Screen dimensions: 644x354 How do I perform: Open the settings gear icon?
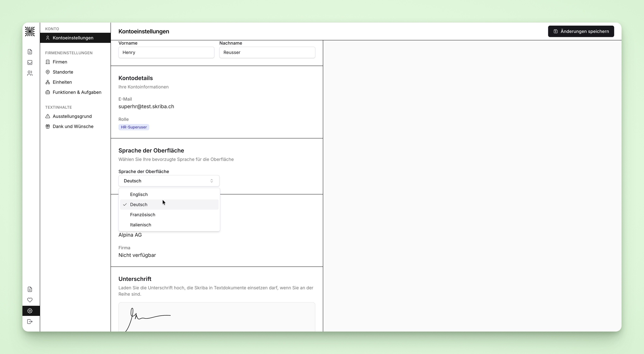pyautogui.click(x=30, y=311)
